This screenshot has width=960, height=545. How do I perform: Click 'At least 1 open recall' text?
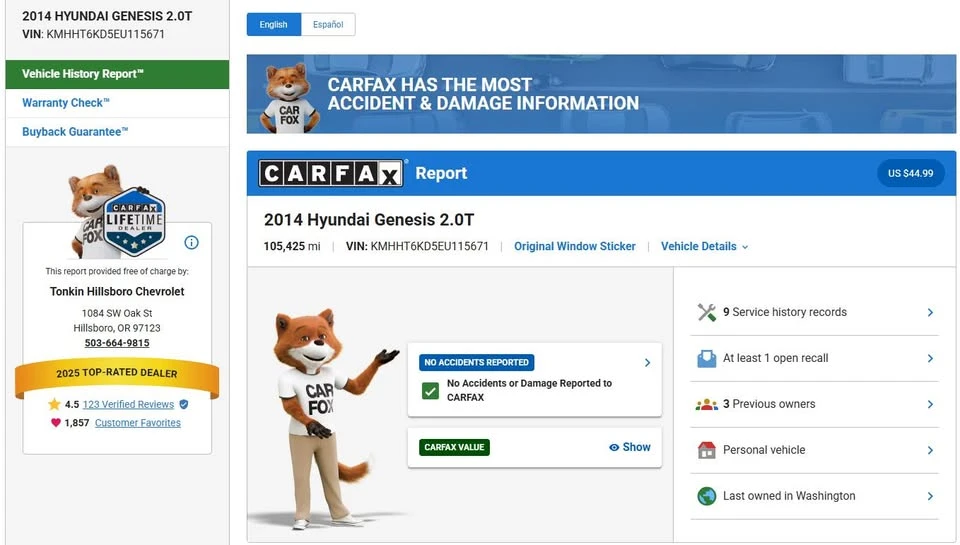click(775, 358)
